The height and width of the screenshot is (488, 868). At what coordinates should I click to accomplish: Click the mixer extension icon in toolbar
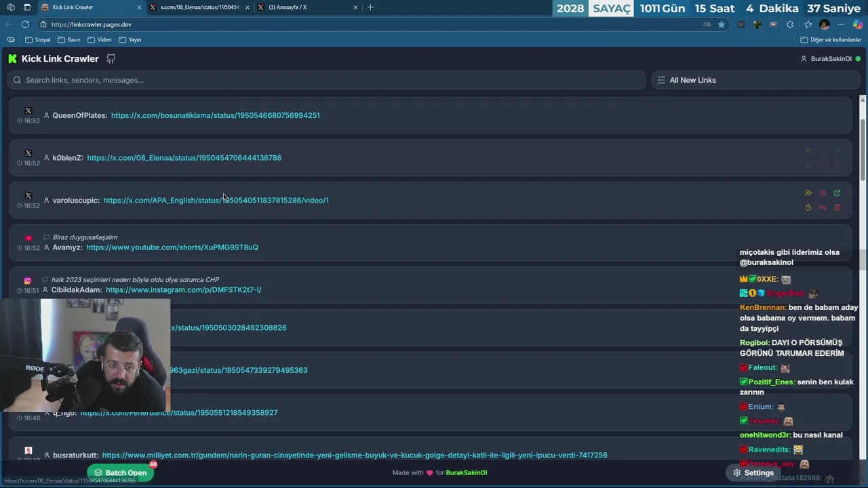[741, 24]
